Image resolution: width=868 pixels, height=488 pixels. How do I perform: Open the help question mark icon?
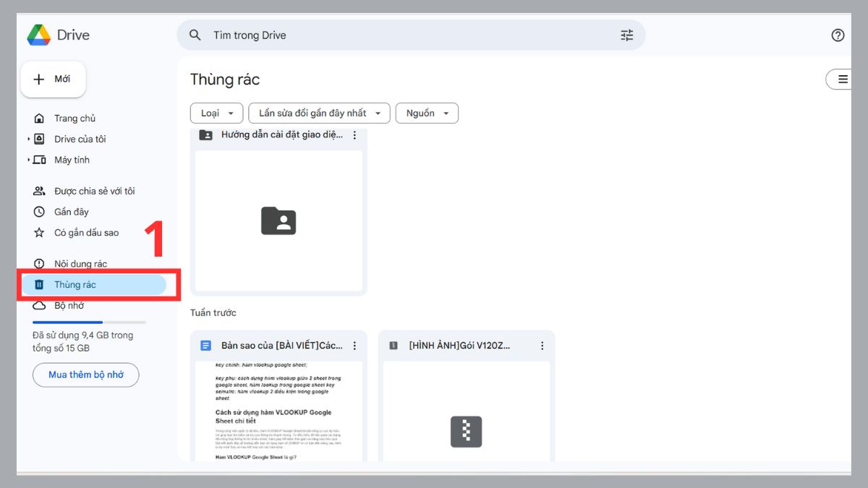tap(838, 35)
